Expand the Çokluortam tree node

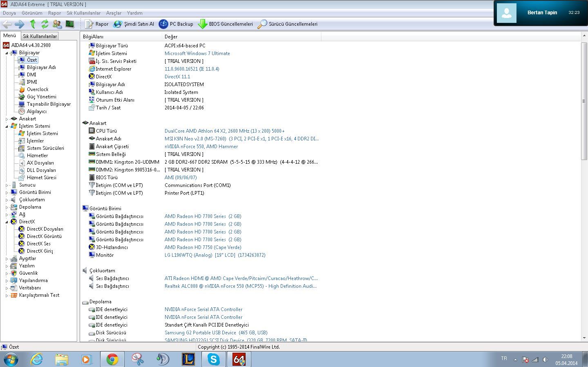pos(7,200)
